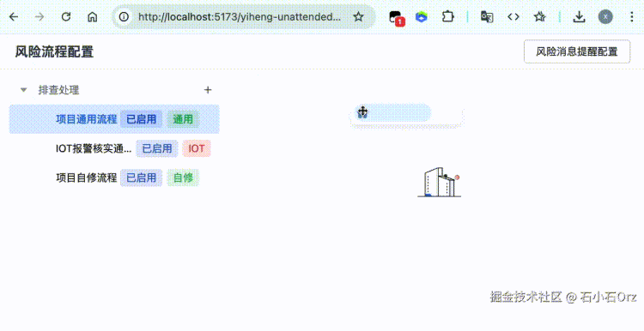The width and height of the screenshot is (644, 331).
Task: Click 已启用 tag on 项目自修流程 row
Action: (x=142, y=178)
